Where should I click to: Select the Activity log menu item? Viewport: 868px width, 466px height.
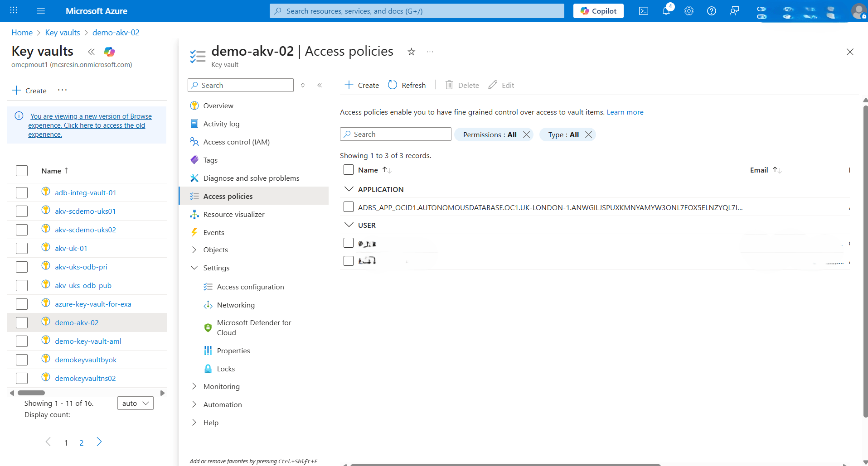click(x=222, y=123)
